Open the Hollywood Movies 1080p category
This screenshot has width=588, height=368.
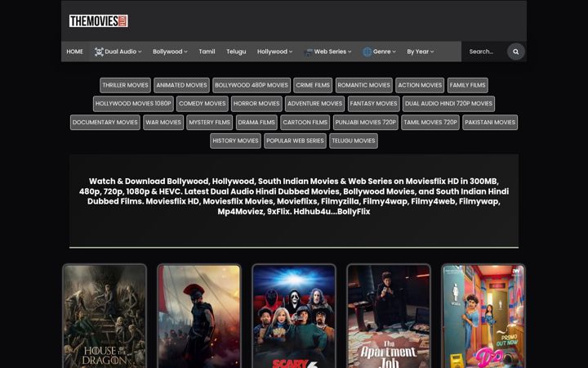point(133,104)
